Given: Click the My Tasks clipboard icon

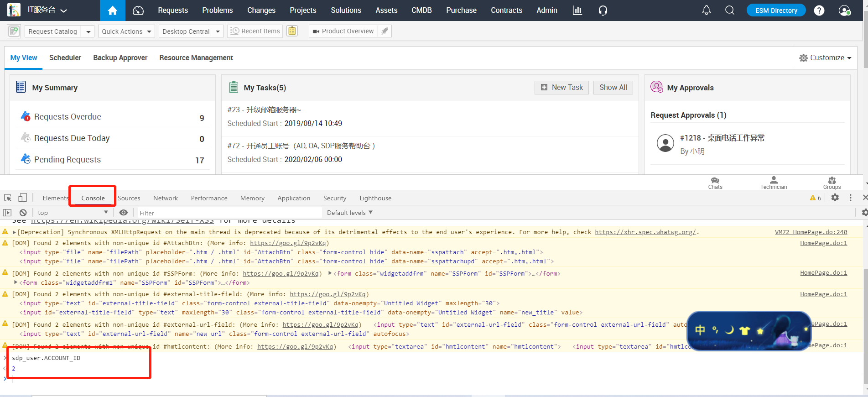Looking at the screenshot, I should coord(234,87).
